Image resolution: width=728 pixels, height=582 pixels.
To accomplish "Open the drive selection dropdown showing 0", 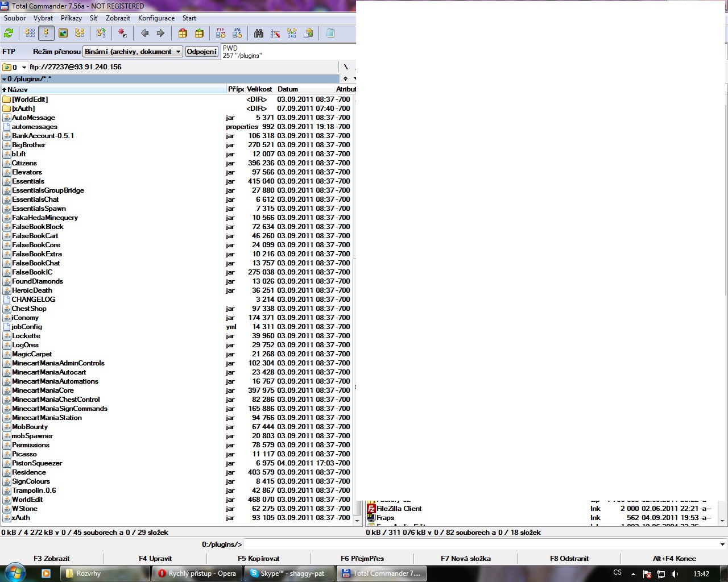I will coord(15,67).
